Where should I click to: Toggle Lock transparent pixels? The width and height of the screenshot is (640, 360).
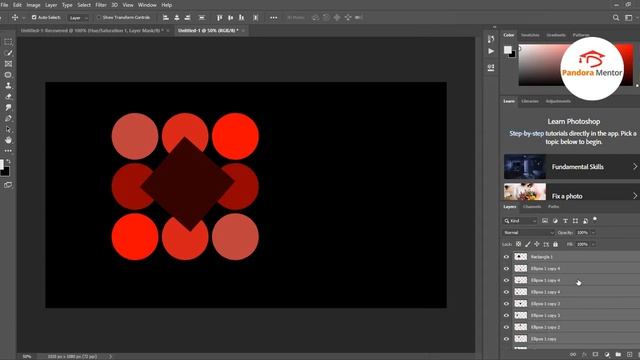coord(518,244)
